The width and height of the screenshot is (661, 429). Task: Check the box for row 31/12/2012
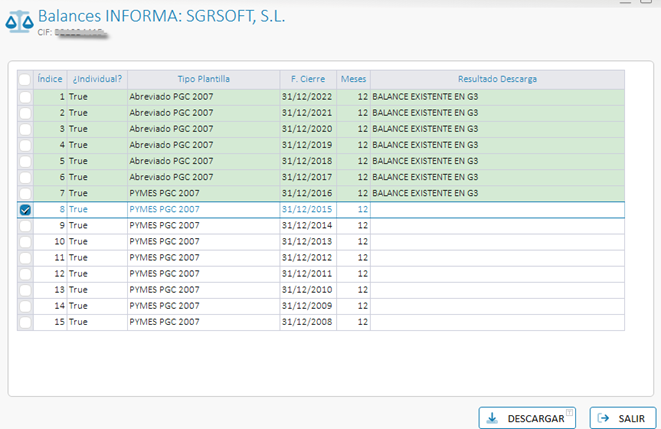pos(25,257)
